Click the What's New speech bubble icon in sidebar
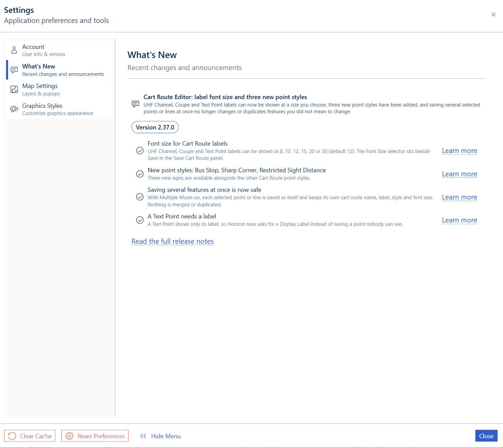 point(14,70)
